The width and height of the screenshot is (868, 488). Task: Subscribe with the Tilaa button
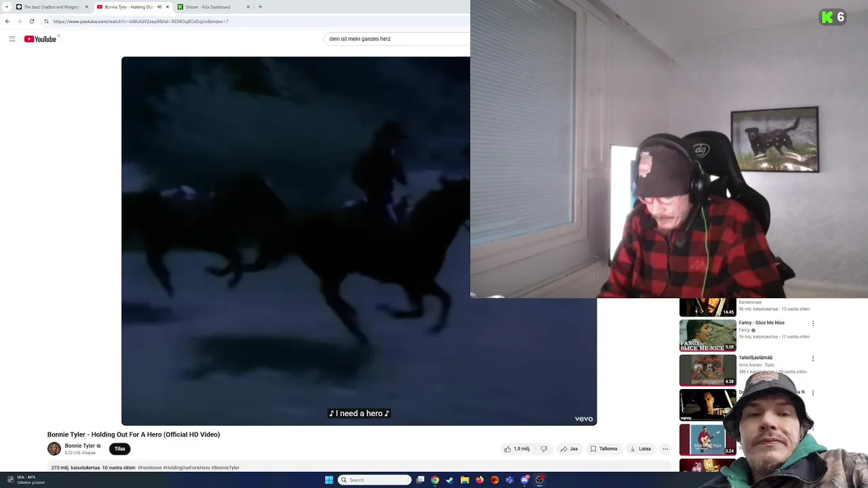click(119, 449)
